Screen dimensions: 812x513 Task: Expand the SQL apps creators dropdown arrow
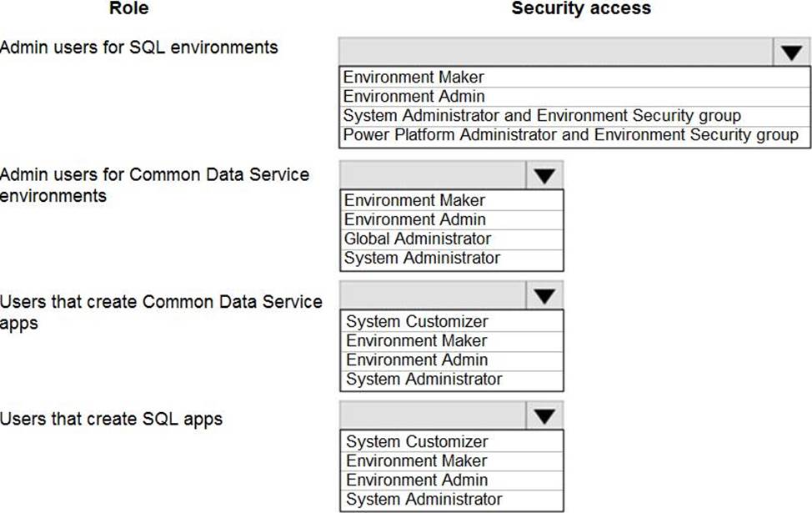pos(544,416)
